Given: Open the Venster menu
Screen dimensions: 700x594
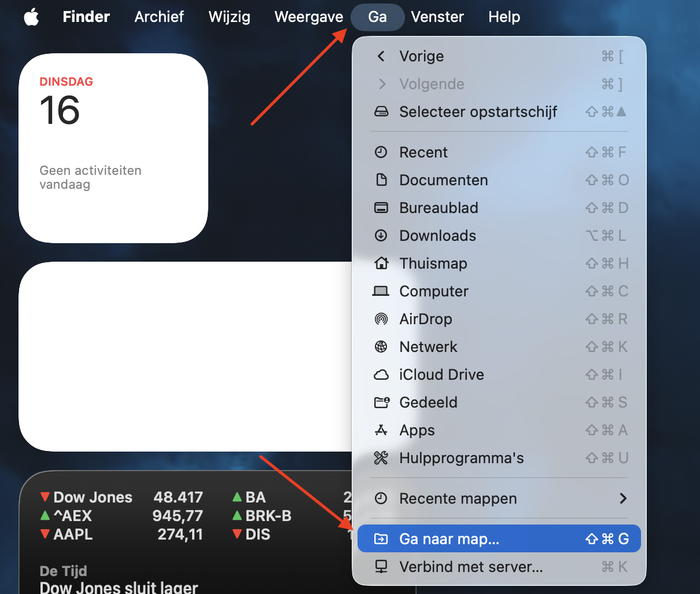Looking at the screenshot, I should (x=437, y=17).
